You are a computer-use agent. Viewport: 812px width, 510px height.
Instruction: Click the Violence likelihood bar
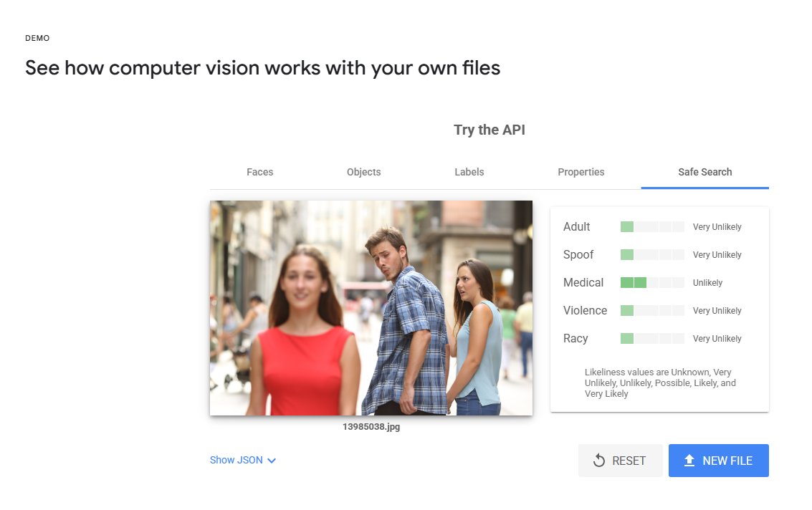652,311
